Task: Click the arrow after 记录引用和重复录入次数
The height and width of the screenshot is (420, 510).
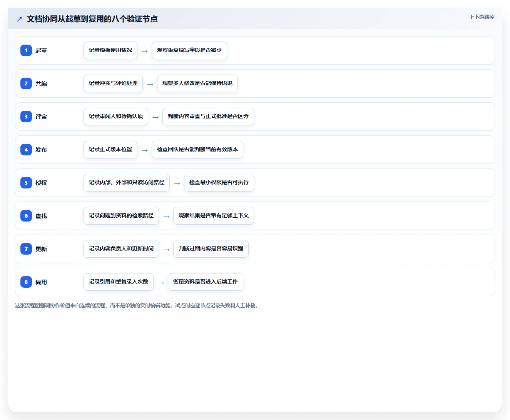Action: click(x=161, y=282)
